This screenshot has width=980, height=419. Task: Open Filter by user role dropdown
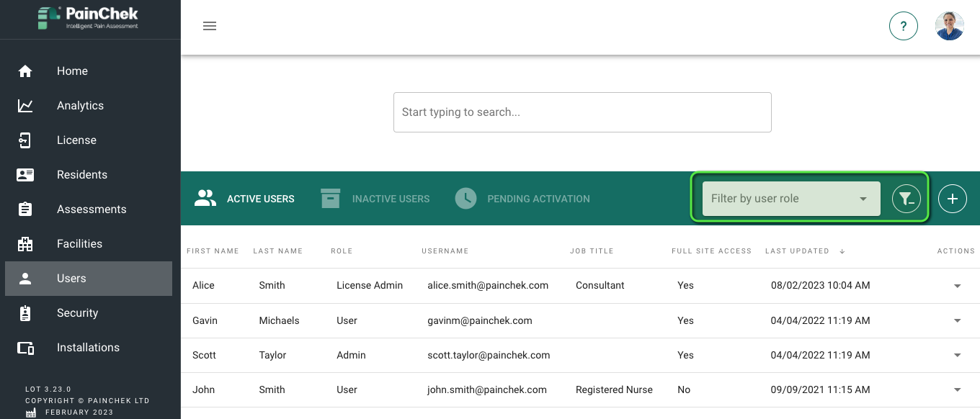pos(791,199)
